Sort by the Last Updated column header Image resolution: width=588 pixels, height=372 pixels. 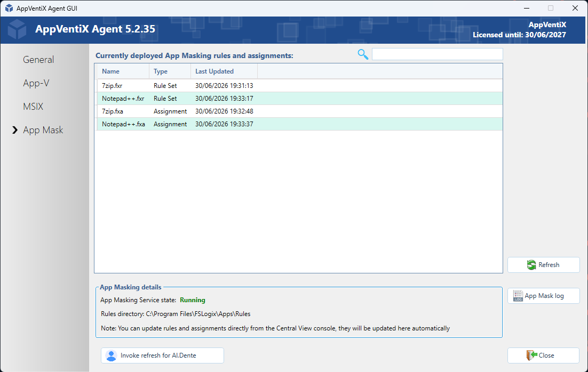coord(224,71)
